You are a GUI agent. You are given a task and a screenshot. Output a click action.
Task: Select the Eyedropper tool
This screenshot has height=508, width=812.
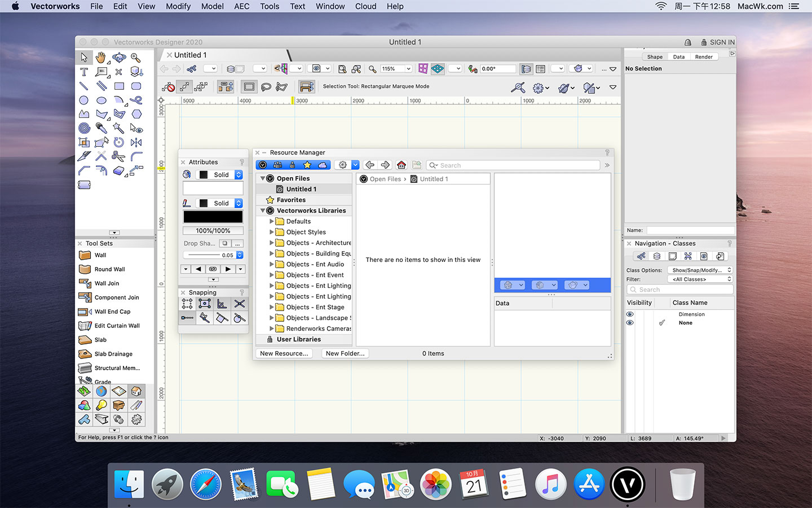click(101, 128)
